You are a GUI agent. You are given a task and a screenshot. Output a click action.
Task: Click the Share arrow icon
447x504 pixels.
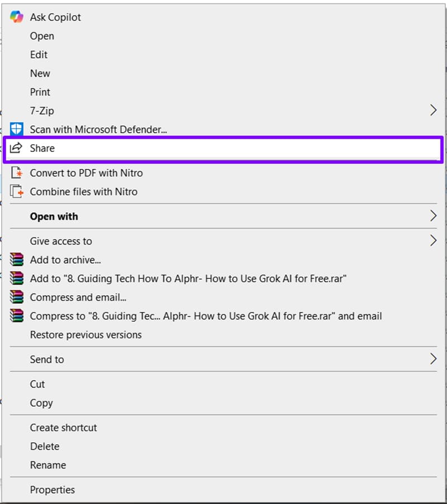point(16,148)
